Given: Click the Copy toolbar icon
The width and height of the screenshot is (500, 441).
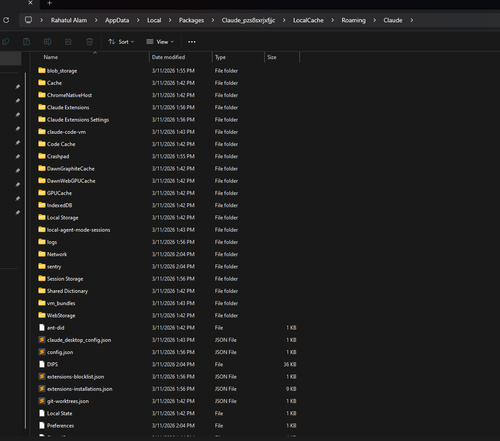Looking at the screenshot, I should click(6, 42).
